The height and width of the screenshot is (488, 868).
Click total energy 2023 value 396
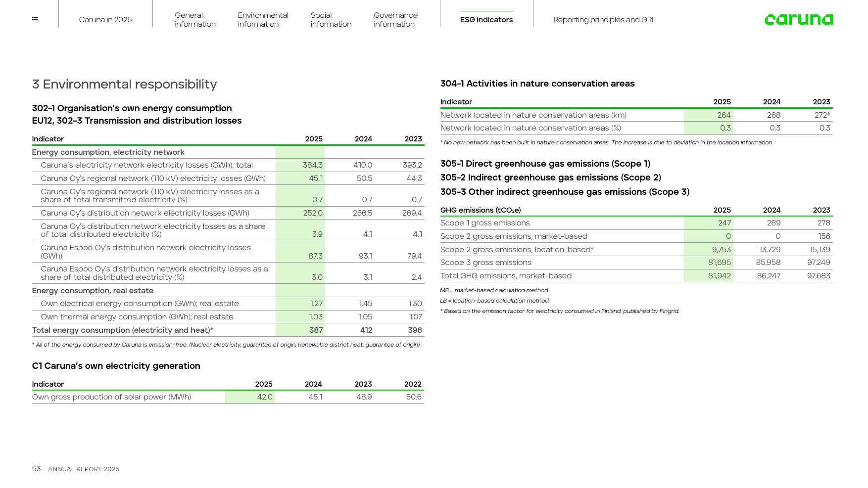[415, 330]
